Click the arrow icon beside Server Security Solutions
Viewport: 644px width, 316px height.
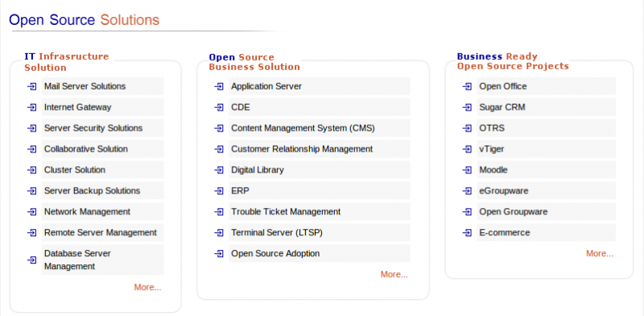(32, 128)
